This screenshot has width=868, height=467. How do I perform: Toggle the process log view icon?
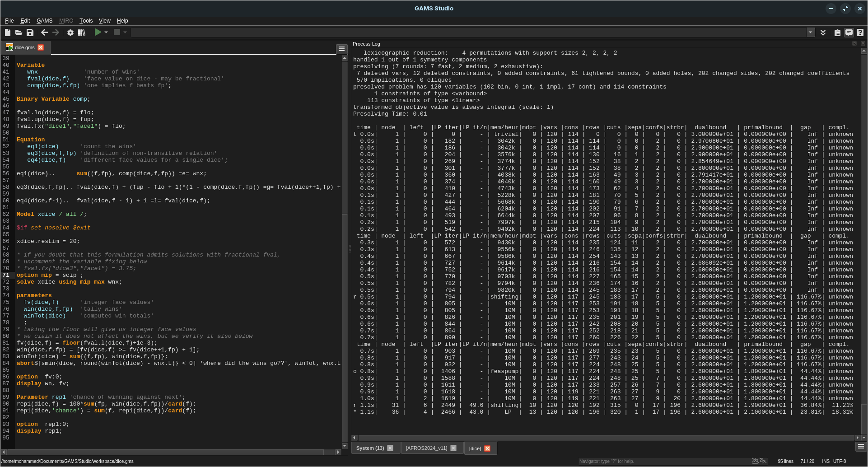849,33
